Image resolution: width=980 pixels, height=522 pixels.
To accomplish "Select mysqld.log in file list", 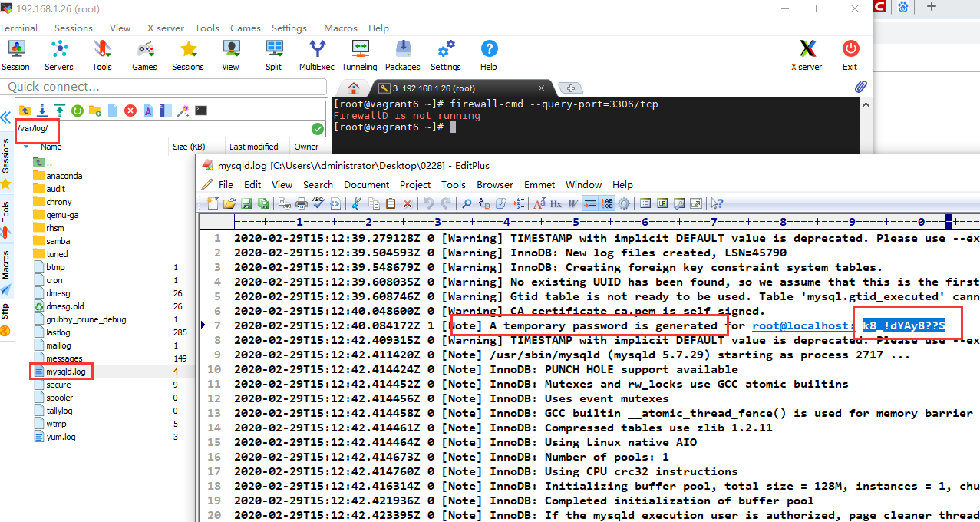I will pos(65,372).
